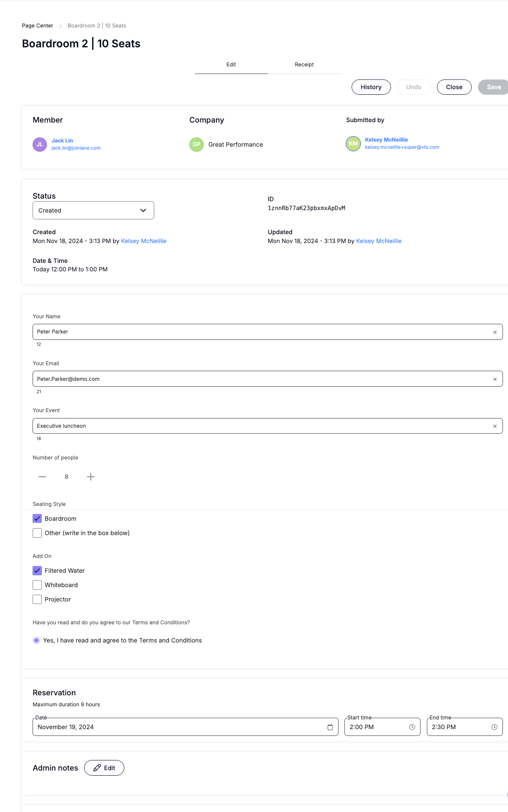Click the Close button
Image resolution: width=508 pixels, height=812 pixels.
[454, 87]
